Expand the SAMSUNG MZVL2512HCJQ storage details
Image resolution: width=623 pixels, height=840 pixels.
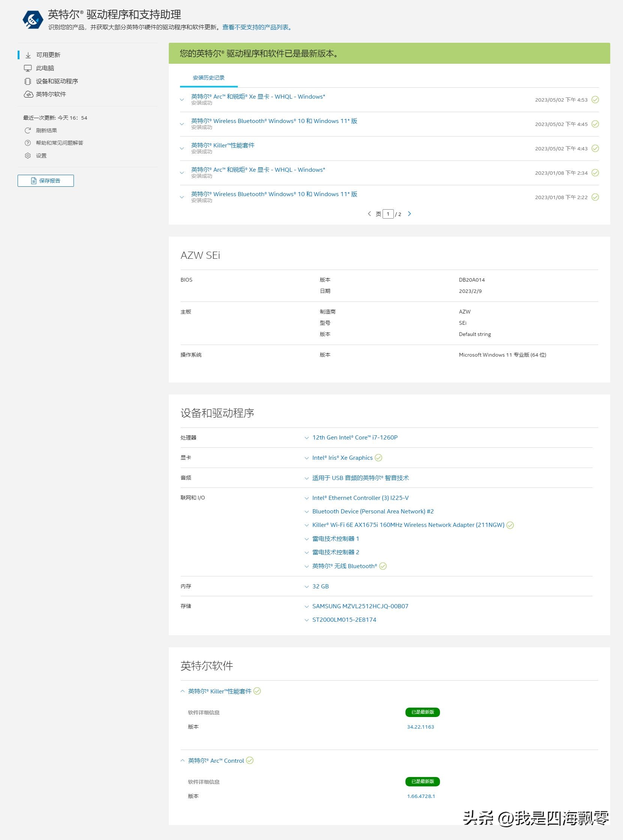click(x=306, y=607)
